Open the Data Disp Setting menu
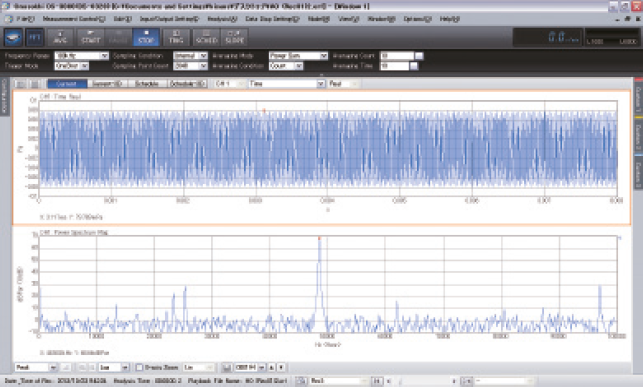This screenshot has width=643, height=387. click(x=272, y=19)
